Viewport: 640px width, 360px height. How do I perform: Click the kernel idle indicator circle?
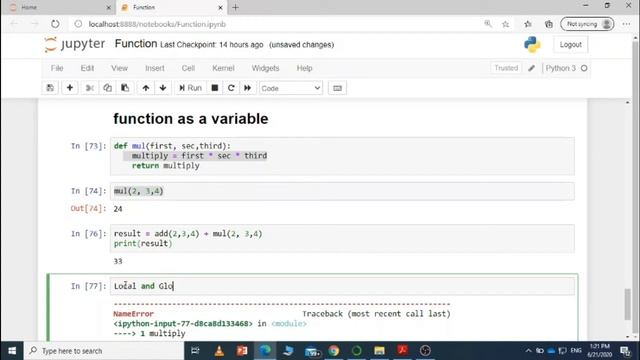[x=584, y=68]
